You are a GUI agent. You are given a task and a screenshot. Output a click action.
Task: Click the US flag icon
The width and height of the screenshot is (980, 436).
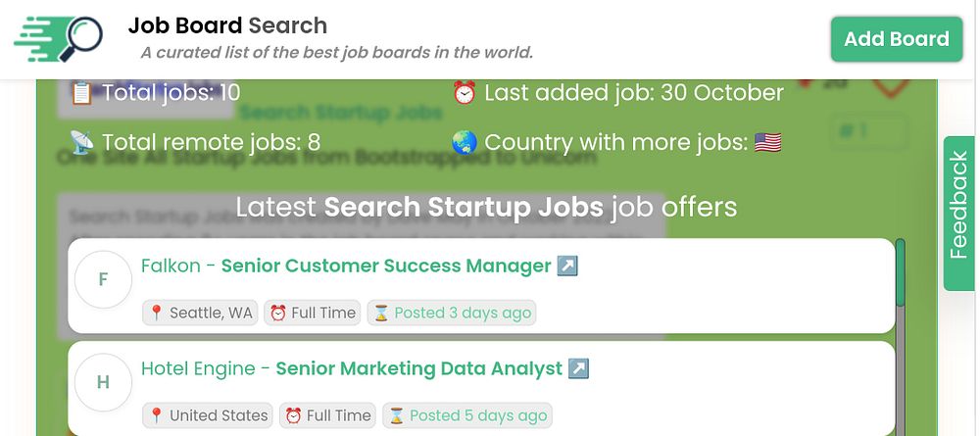(767, 143)
